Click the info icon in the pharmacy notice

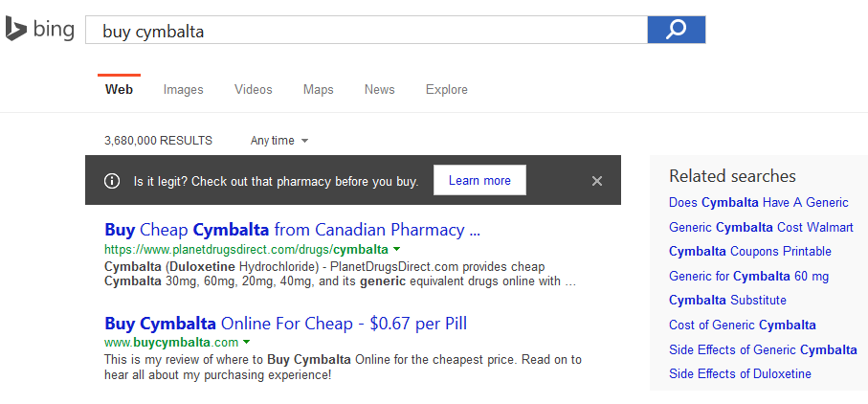click(112, 180)
